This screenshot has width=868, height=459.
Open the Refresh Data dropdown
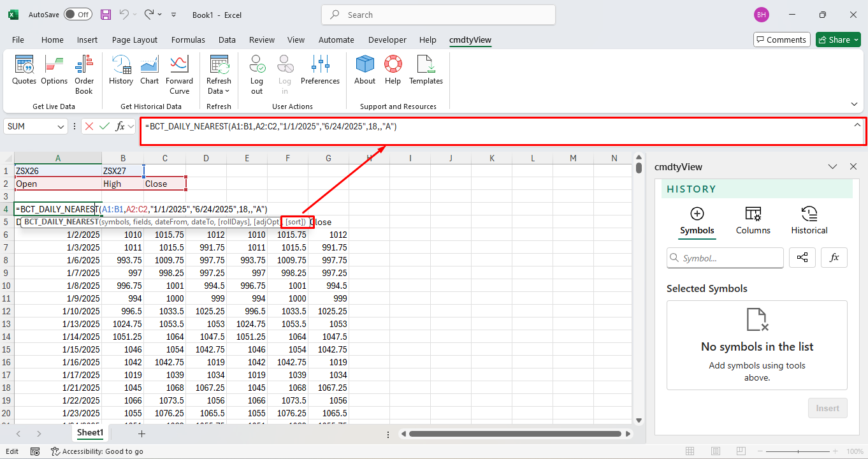[219, 75]
